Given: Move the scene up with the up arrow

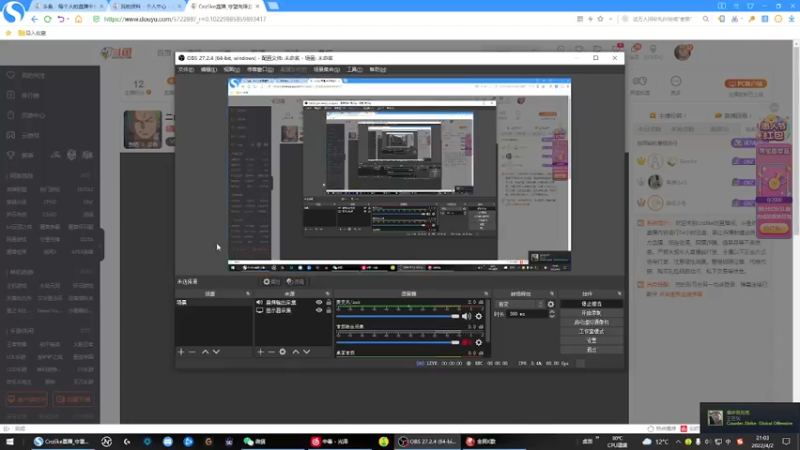Looking at the screenshot, I should tap(205, 352).
